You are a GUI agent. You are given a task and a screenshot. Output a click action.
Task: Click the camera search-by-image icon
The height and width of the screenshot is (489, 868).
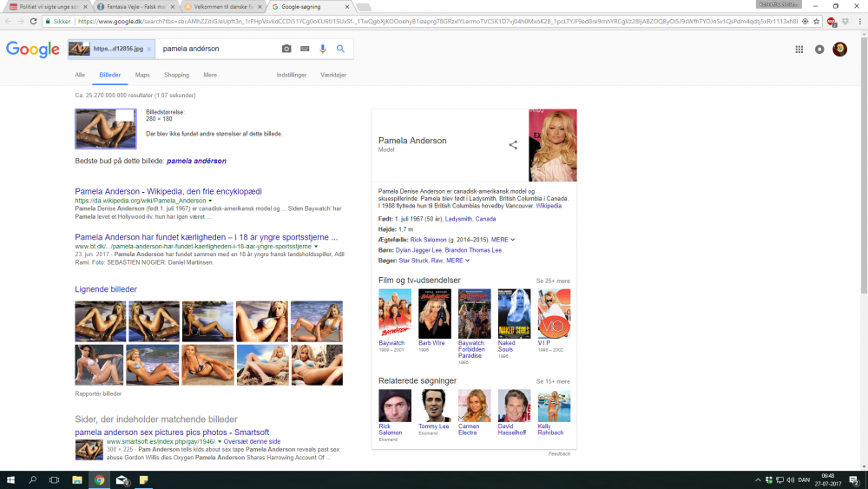tap(286, 49)
